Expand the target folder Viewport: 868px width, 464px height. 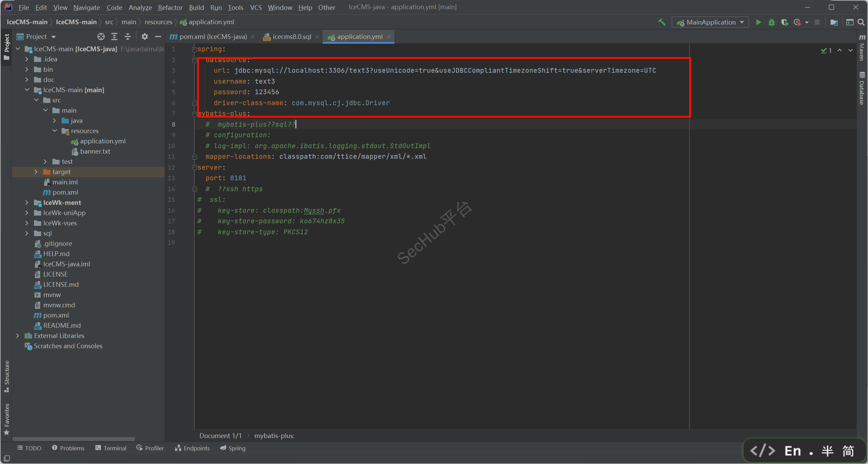click(36, 172)
